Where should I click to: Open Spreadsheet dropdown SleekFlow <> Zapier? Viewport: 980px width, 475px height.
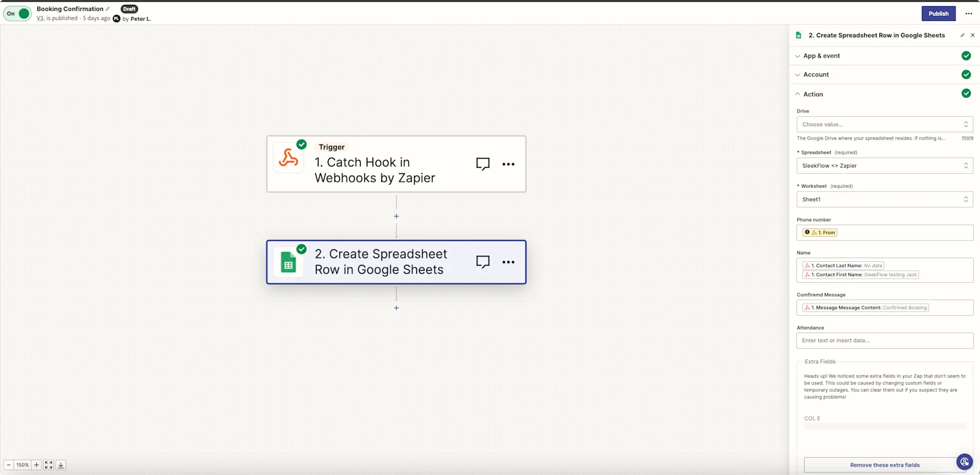(884, 166)
